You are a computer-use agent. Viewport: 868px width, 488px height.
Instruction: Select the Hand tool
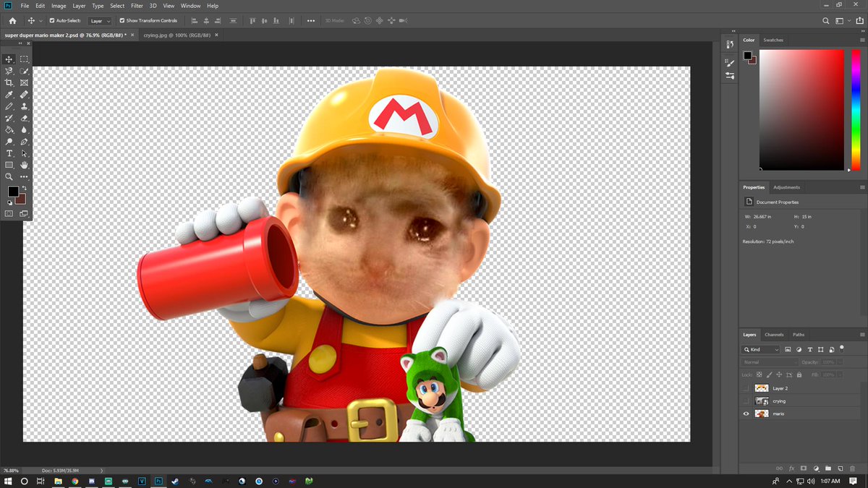point(24,165)
